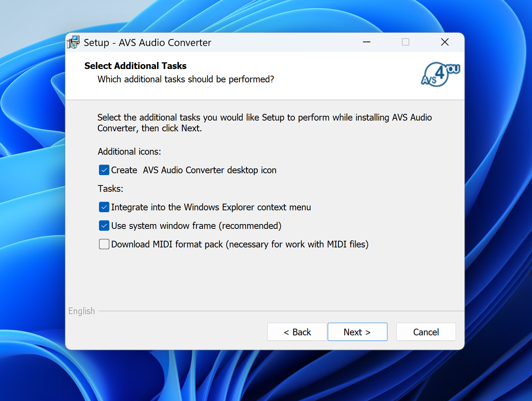Screen dimensions: 532x401
Task: Click the disabled maximize button
Action: pos(406,42)
